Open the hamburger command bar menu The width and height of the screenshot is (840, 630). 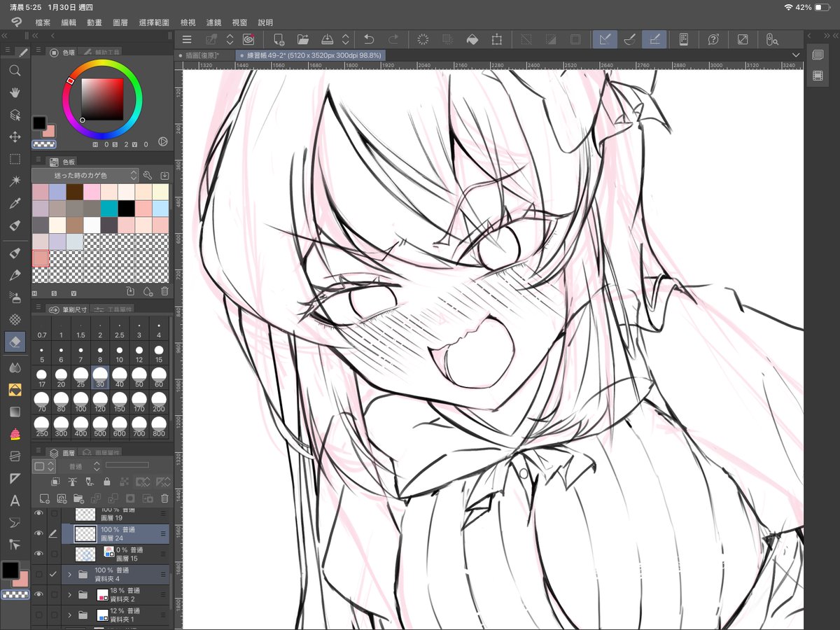[x=187, y=40]
